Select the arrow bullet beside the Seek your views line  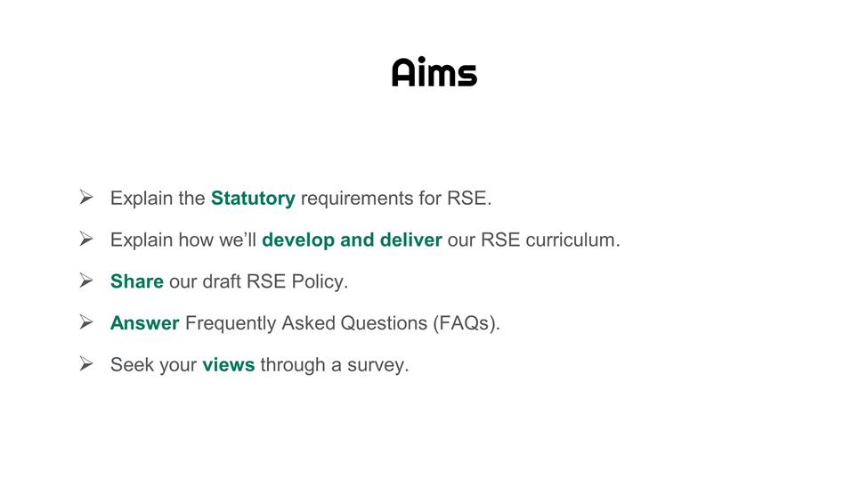[85, 364]
